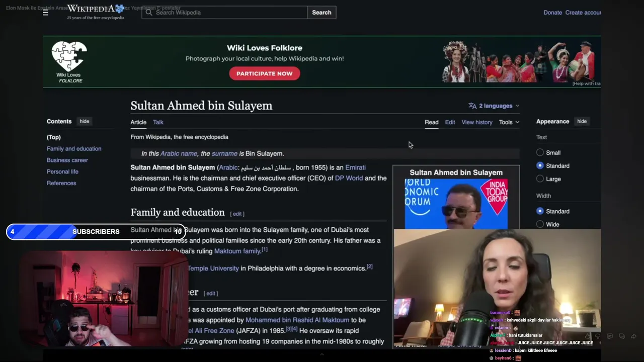
Task: Click the thumbs-up like icon
Action: [x=587, y=336]
